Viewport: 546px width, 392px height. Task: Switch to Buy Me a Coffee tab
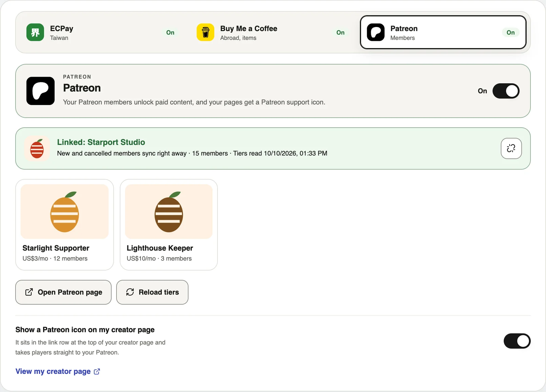click(x=273, y=32)
